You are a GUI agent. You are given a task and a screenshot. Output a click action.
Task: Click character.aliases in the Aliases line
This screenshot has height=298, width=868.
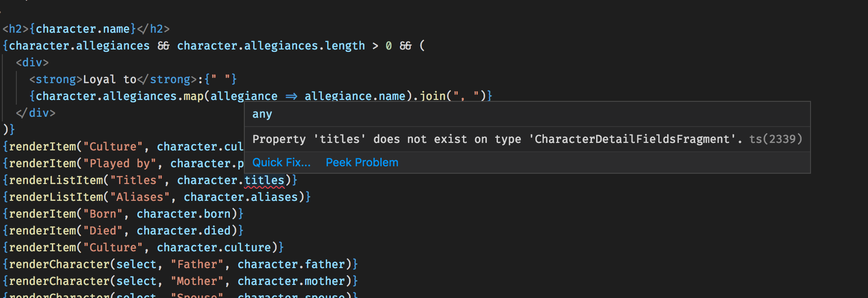241,197
